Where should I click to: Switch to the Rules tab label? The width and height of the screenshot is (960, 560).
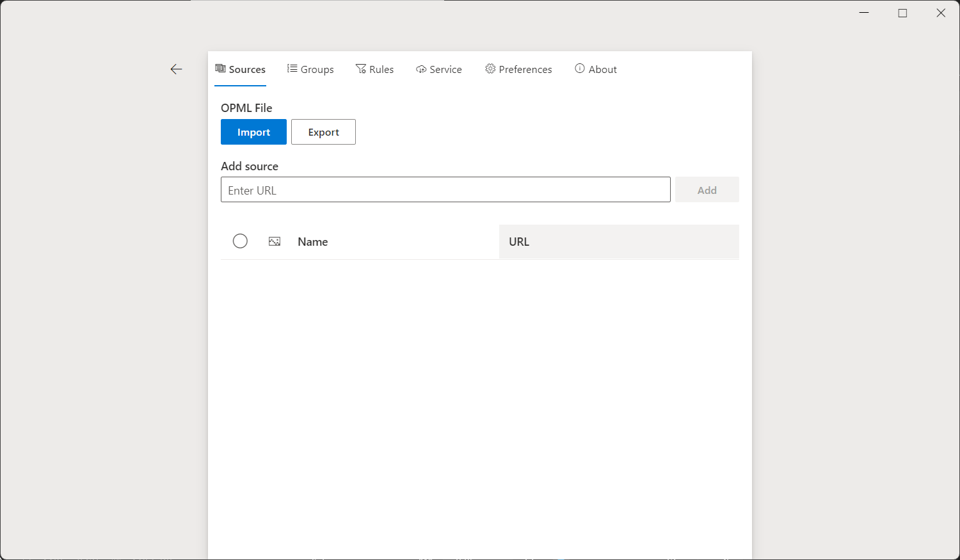click(381, 69)
